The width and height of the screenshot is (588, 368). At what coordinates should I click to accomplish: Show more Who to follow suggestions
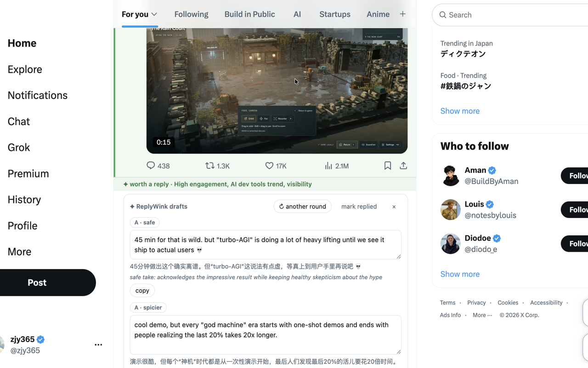pos(460,274)
